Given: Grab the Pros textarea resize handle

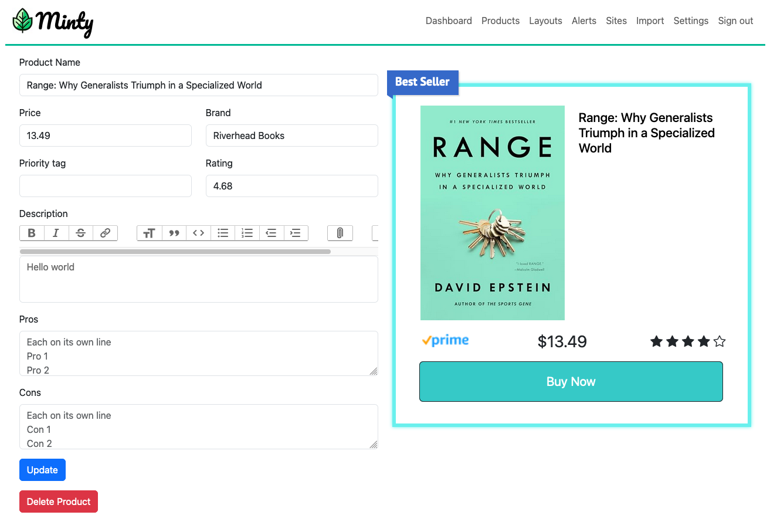Looking at the screenshot, I should (x=374, y=371).
